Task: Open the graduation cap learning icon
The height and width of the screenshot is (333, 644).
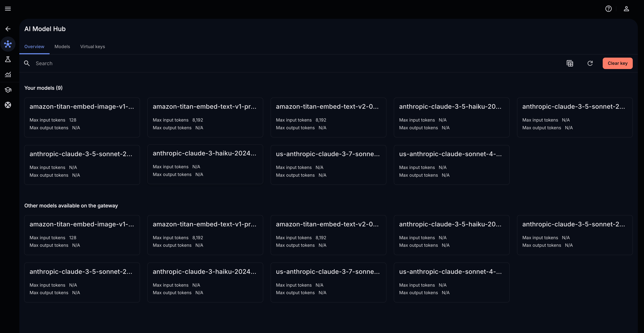Action: click(8, 90)
